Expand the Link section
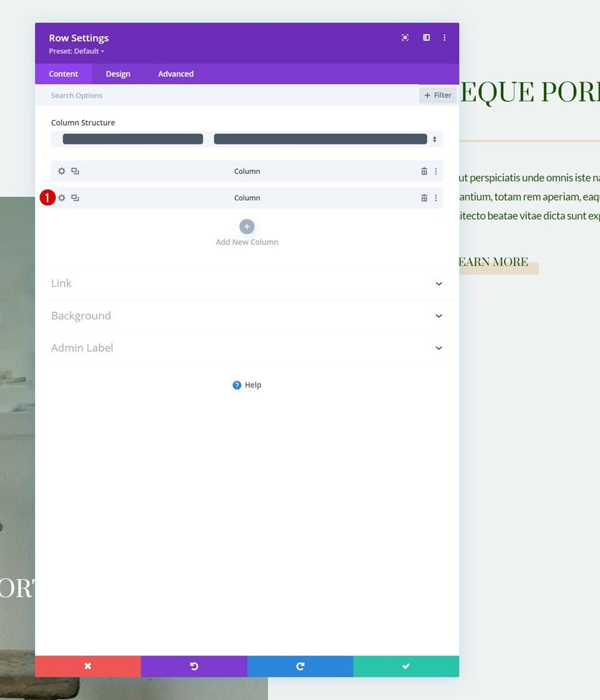Image resolution: width=600 pixels, height=700 pixels. click(247, 284)
